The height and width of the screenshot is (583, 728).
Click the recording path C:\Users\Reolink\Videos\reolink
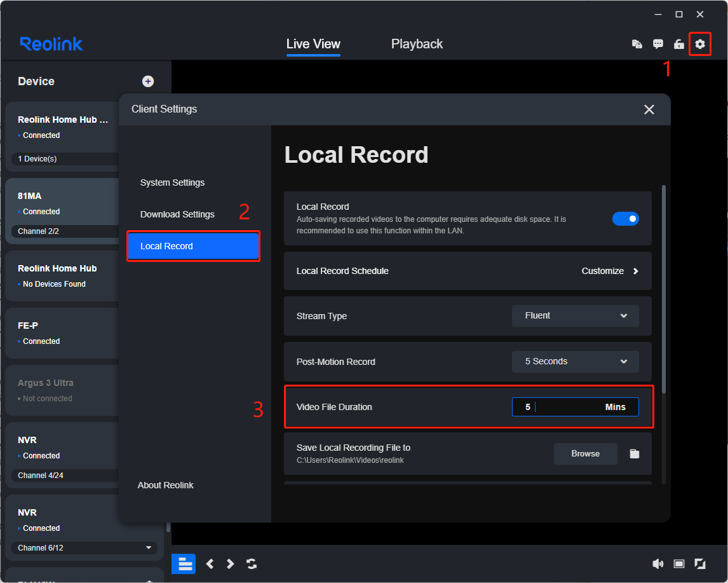[x=350, y=460]
